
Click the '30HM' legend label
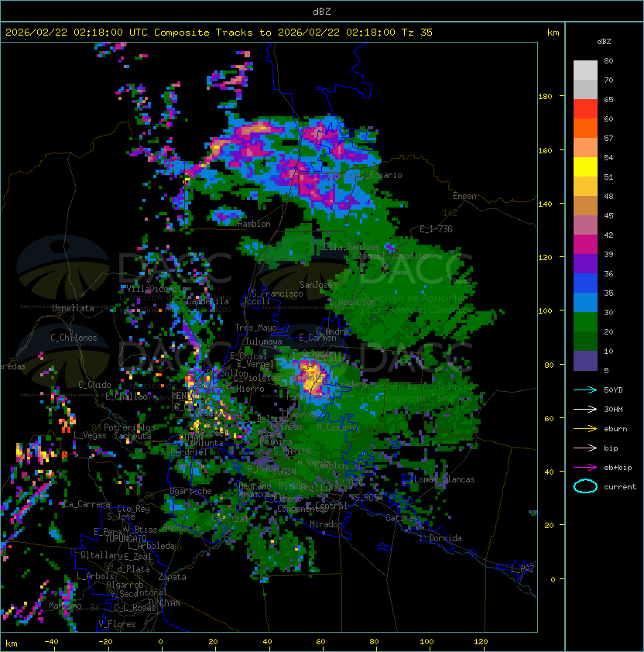pos(613,409)
